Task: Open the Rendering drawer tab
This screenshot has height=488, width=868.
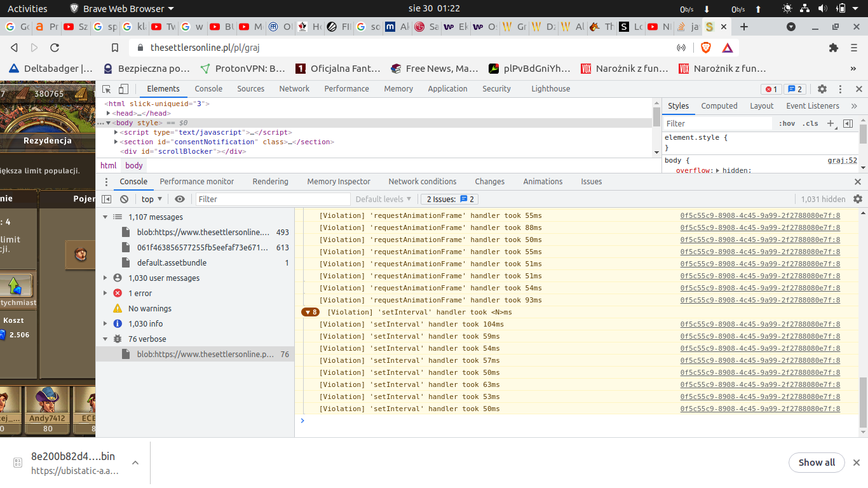Action: point(270,182)
